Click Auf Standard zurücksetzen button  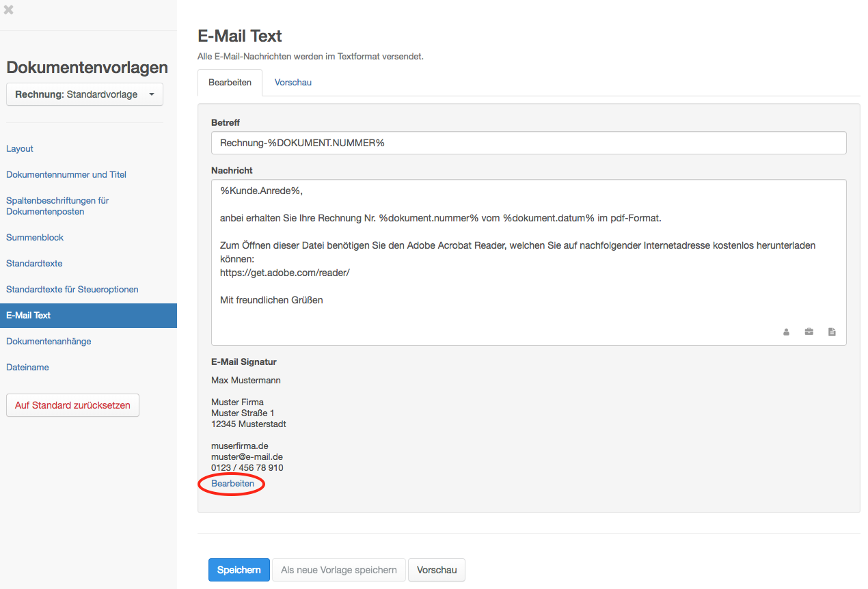[72, 405]
